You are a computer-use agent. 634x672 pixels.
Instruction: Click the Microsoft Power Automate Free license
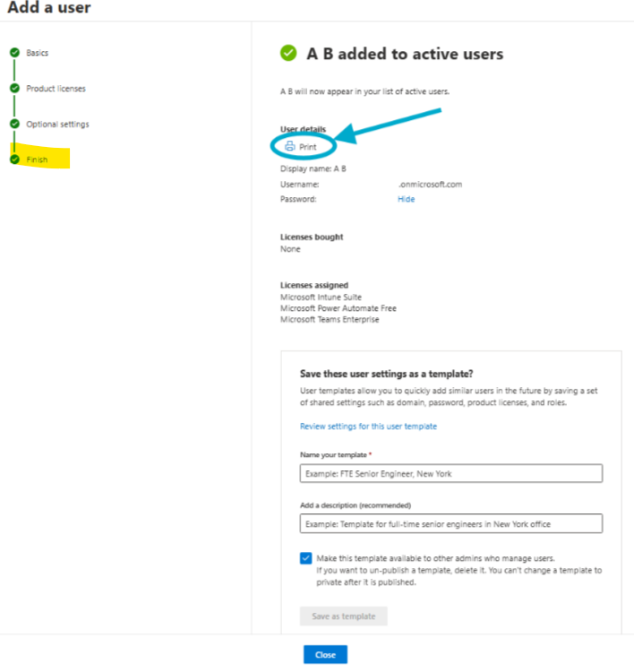[x=338, y=308]
